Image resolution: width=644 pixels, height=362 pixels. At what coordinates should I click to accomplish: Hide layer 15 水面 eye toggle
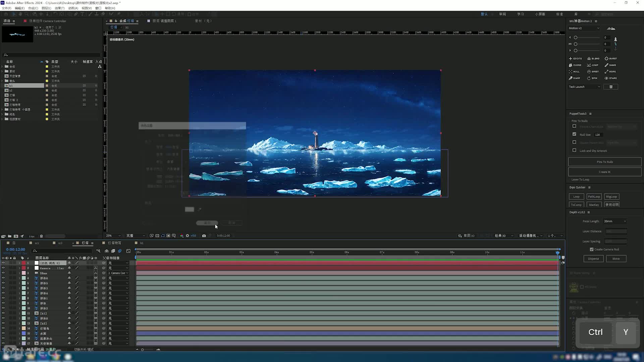click(x=3, y=334)
